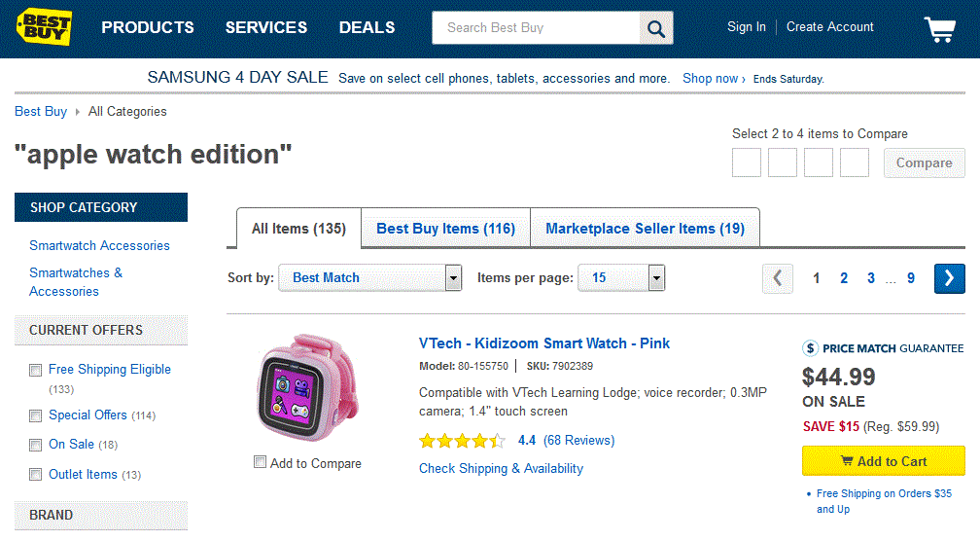Viewport: 980px width, 541px height.
Task: Open the Sort by Best Match dropdown
Action: pyautogui.click(x=369, y=278)
